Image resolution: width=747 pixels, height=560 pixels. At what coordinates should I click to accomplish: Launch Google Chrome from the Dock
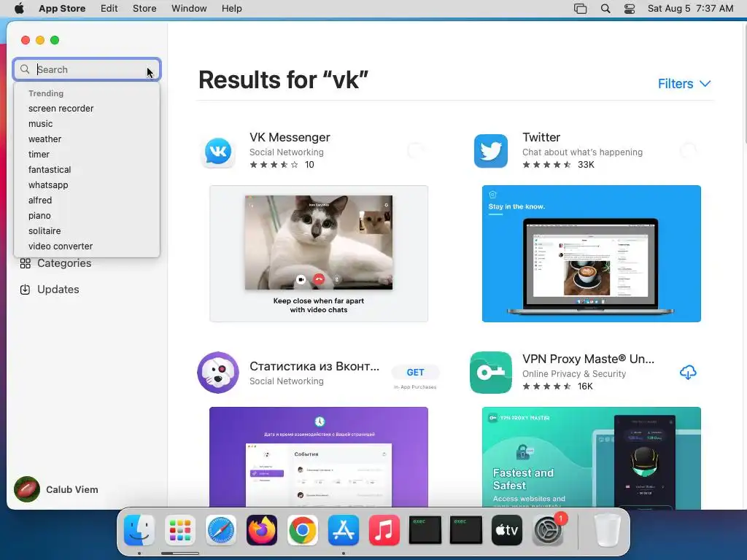coord(303,530)
